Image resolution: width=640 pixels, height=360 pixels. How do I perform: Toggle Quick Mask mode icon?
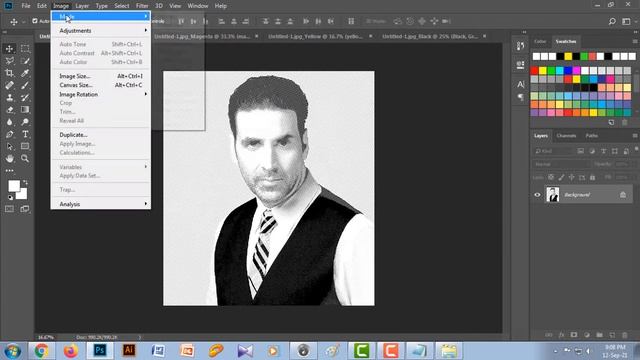[x=9, y=209]
